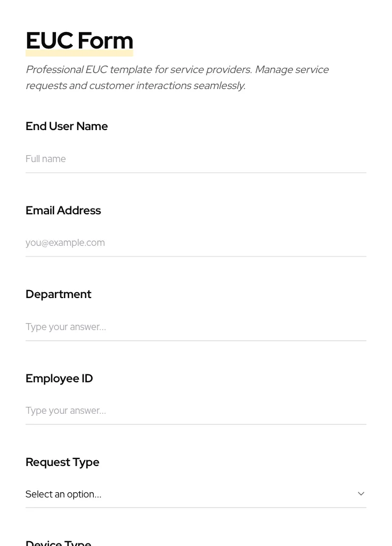Click the yellow highlight under the form title

(x=79, y=54)
